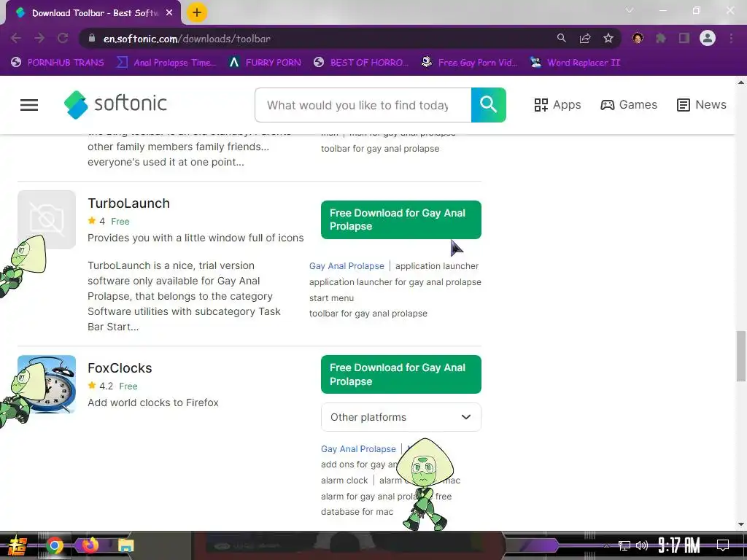
Task: Open File Explorer from the taskbar
Action: click(x=125, y=545)
